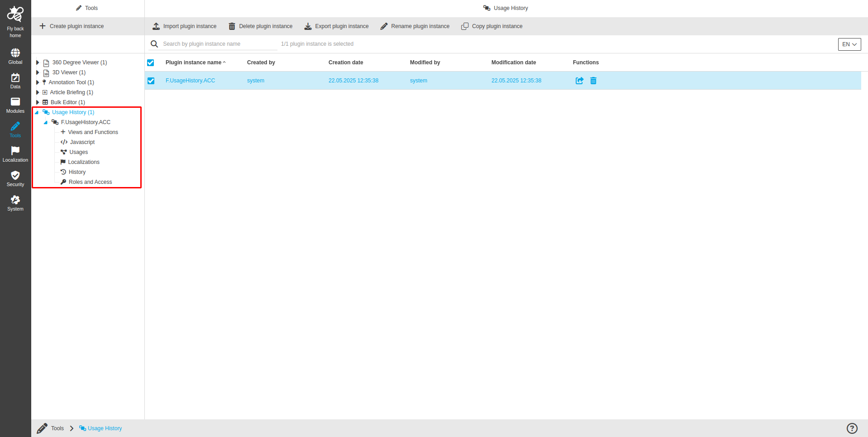
Task: Click the search magnifier icon
Action: point(154,44)
